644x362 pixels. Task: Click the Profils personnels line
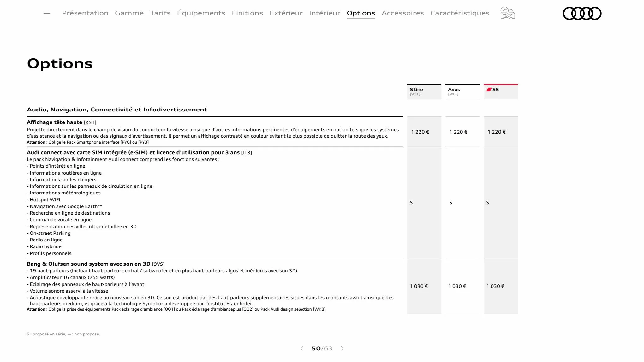pyautogui.click(x=49, y=253)
